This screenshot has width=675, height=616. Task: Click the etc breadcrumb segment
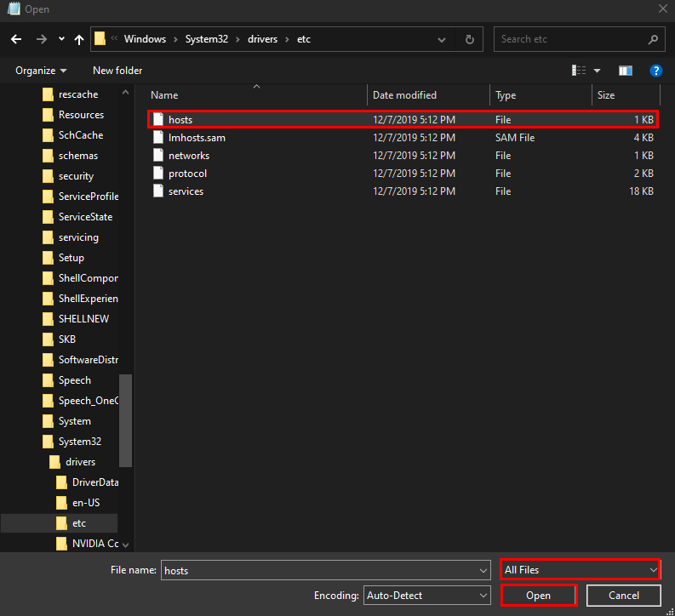pos(304,39)
